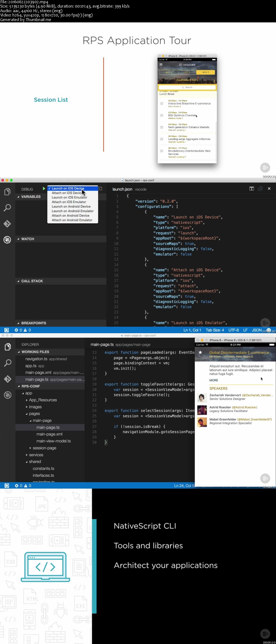Screen dimensions: 276x644
Task: Select Attach on iOS Device configuration
Action: (x=73, y=193)
